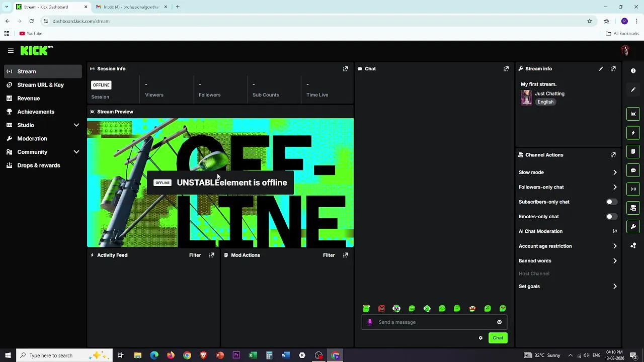Send message with the green Chat button

(498, 338)
